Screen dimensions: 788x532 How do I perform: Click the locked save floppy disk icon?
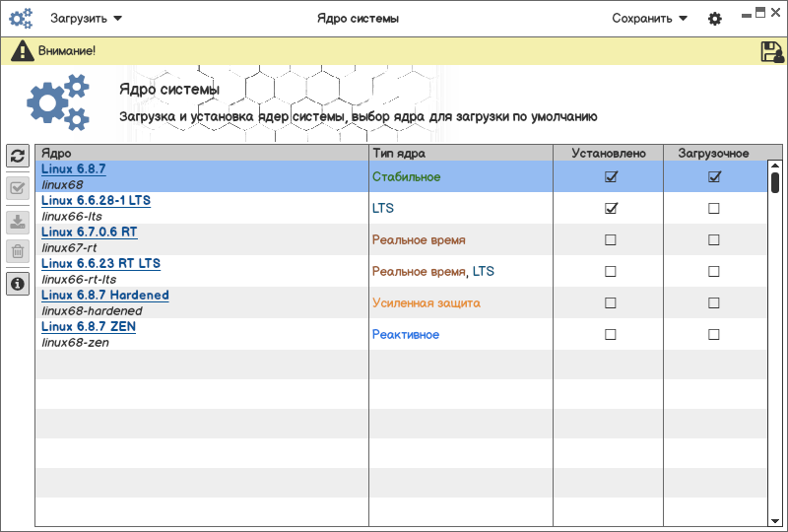pyautogui.click(x=772, y=52)
